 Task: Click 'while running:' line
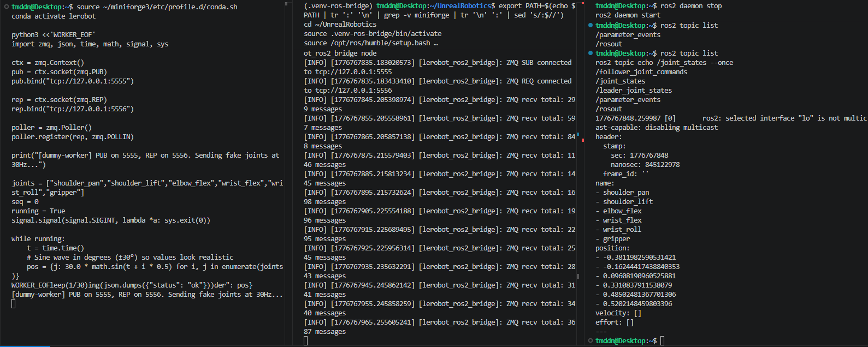38,238
